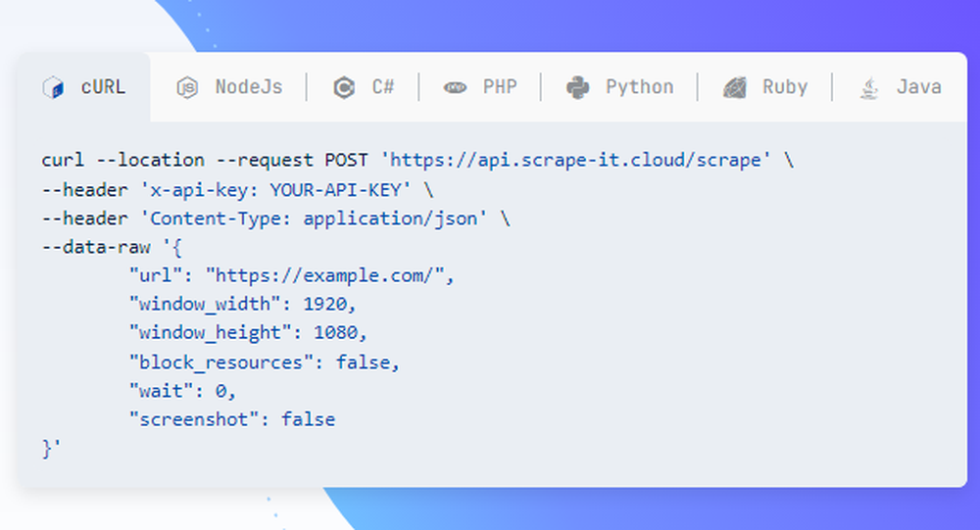Click the Python snake logo icon
The height and width of the screenshot is (530, 980).
coord(577,87)
